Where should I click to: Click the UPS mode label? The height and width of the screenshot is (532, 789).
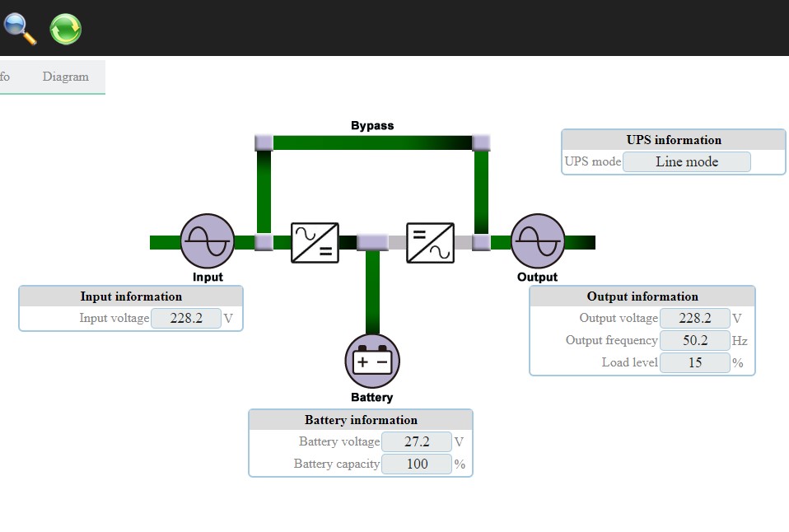593,161
